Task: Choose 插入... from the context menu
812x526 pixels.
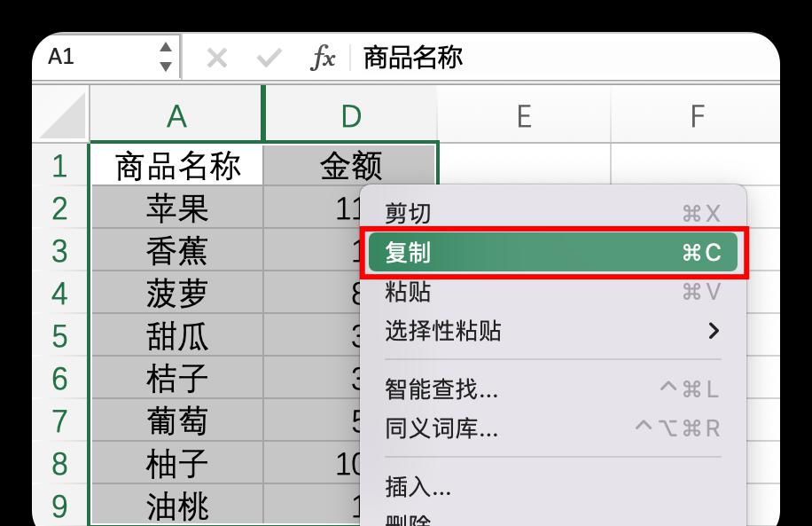Action: click(552, 486)
